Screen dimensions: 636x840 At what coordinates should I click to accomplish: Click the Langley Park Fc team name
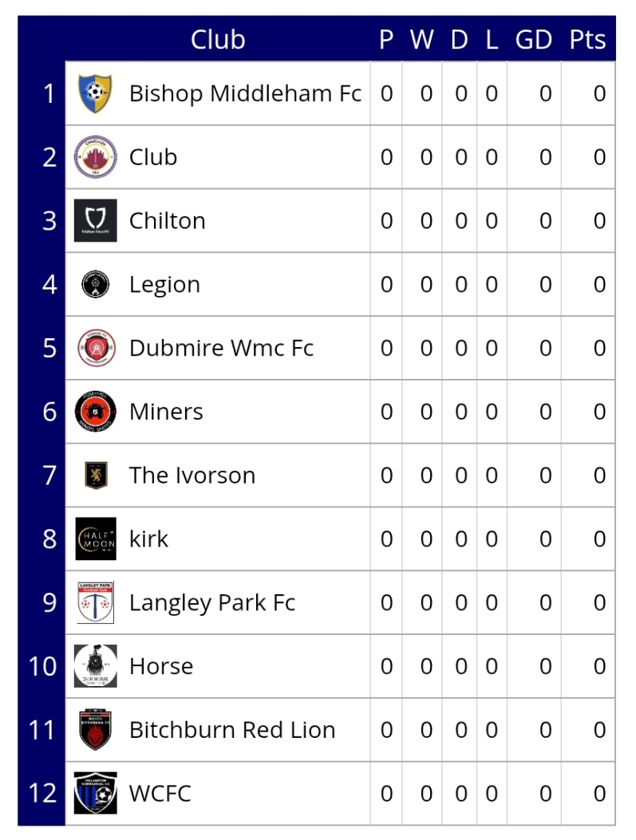[212, 603]
